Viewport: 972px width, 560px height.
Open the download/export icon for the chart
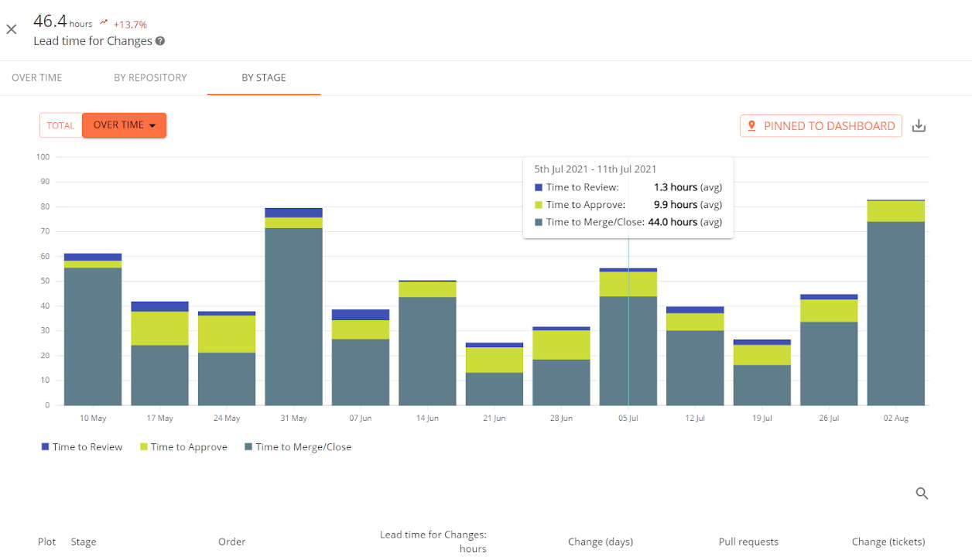[919, 125]
